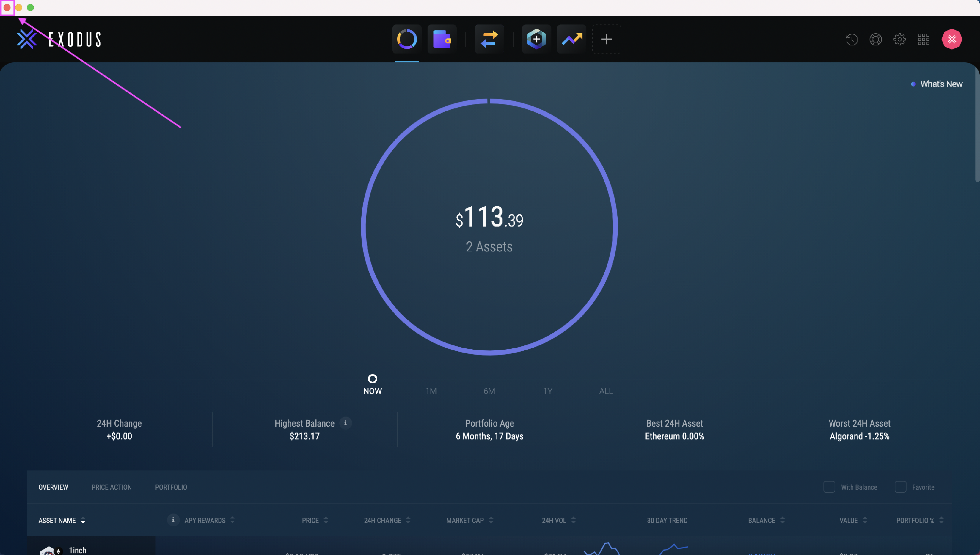Screen dimensions: 980x555
Task: Open the hexagon plus apps icon
Action: tap(536, 39)
